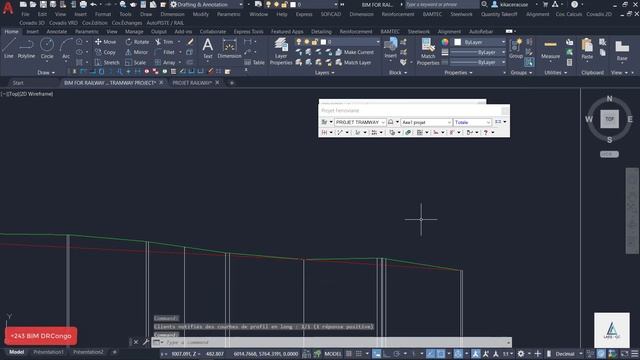Activate the Scale command
The width and height of the screenshot is (640, 360).
pos(136,62)
